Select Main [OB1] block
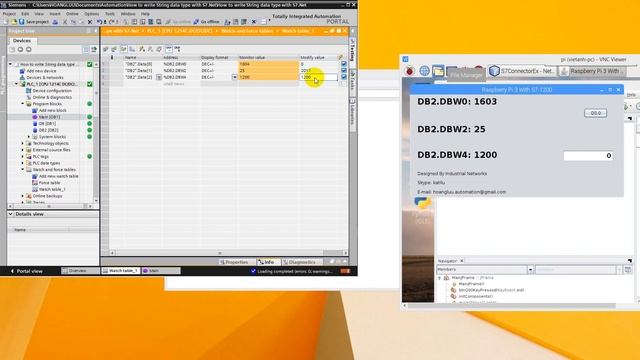The height and width of the screenshot is (360, 640). [49, 117]
